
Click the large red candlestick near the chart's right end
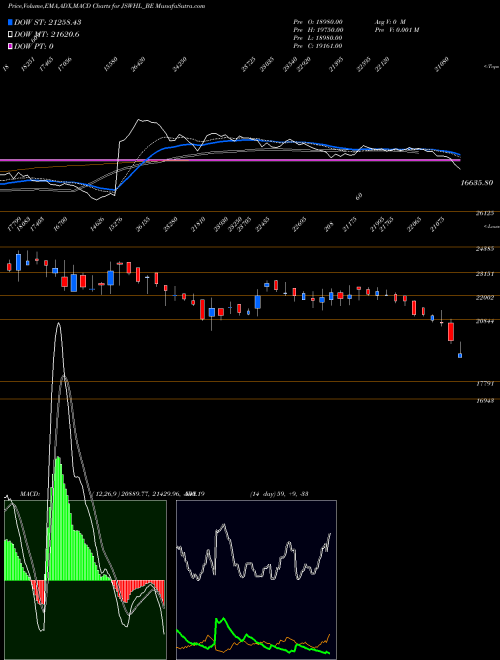451,332
